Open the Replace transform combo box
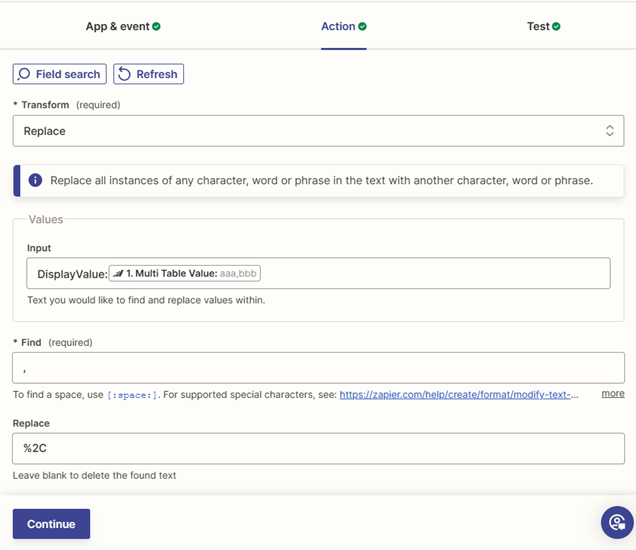Screen dimensions: 636x550 [318, 131]
